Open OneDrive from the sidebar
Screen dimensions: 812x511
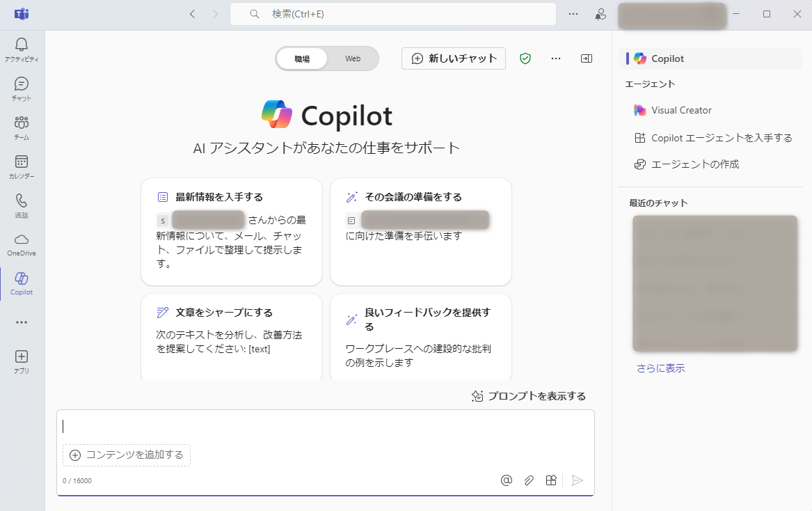pyautogui.click(x=22, y=244)
